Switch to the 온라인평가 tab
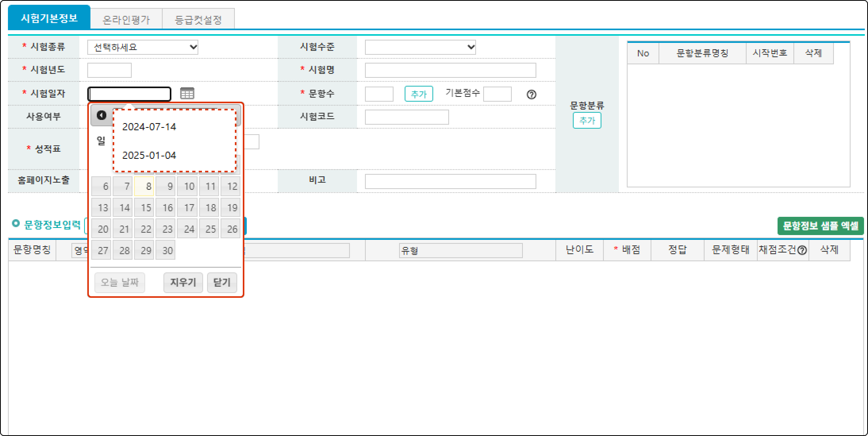This screenshot has height=436, width=868. (x=126, y=19)
